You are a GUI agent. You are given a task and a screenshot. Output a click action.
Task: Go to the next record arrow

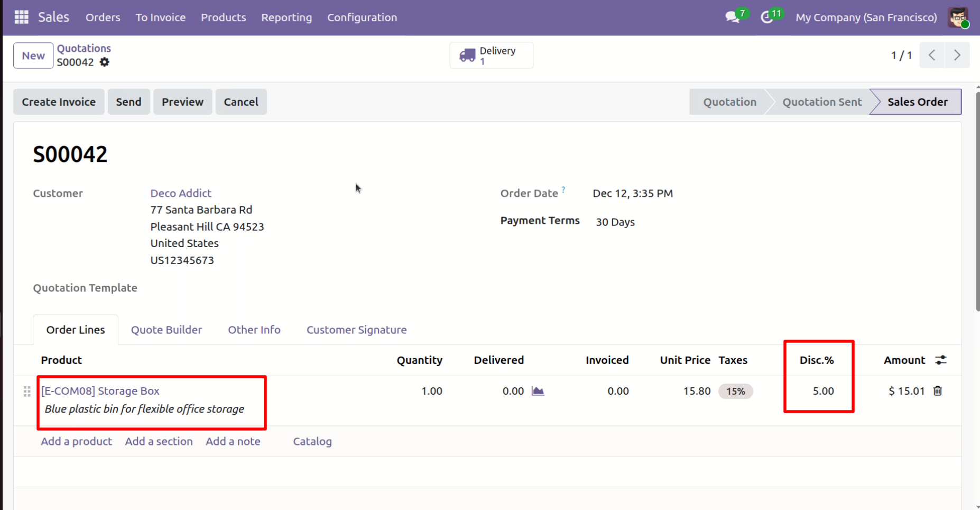click(957, 56)
